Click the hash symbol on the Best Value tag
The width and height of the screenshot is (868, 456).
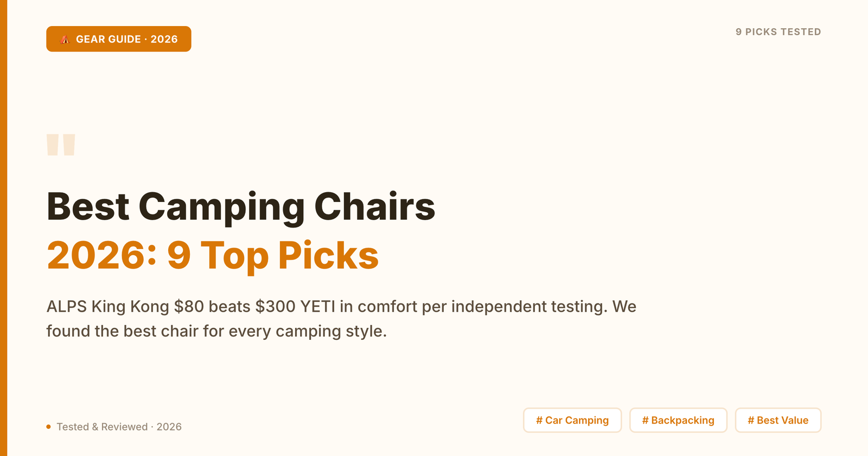click(x=751, y=420)
